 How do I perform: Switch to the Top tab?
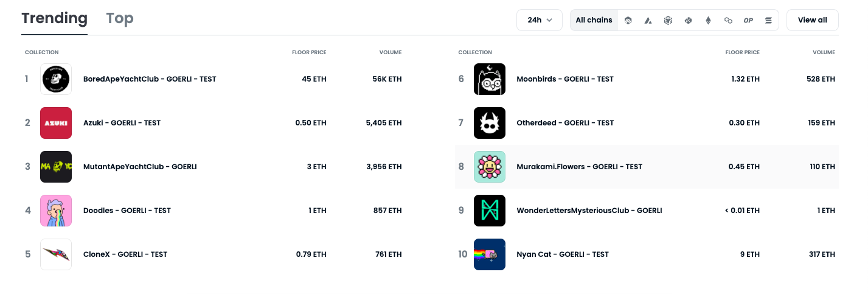point(120,19)
